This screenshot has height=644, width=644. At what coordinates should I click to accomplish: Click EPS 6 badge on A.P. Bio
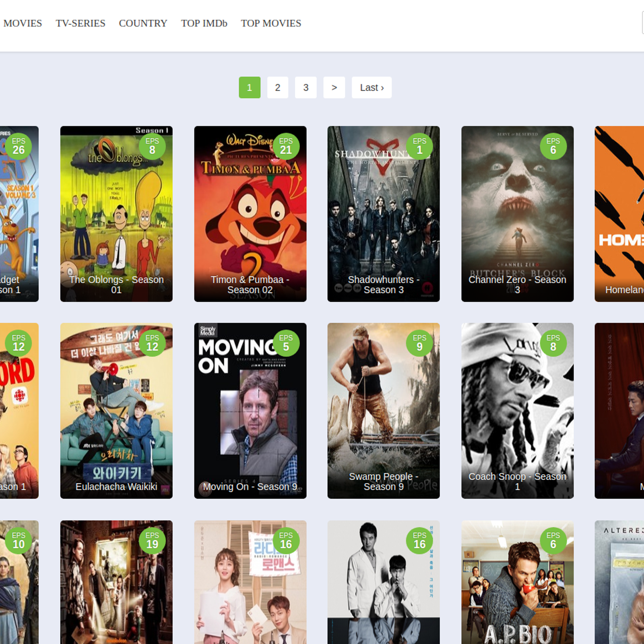[553, 541]
